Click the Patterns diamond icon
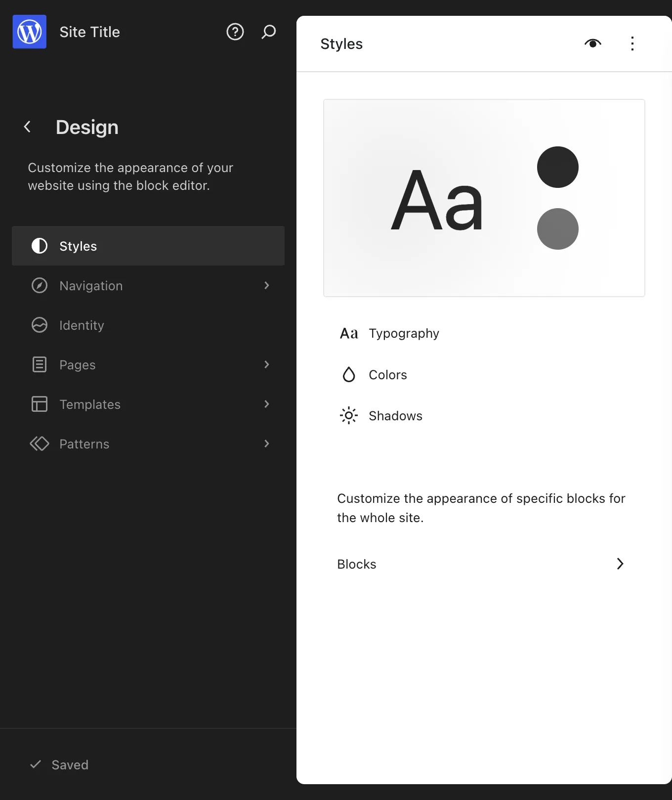 point(40,444)
